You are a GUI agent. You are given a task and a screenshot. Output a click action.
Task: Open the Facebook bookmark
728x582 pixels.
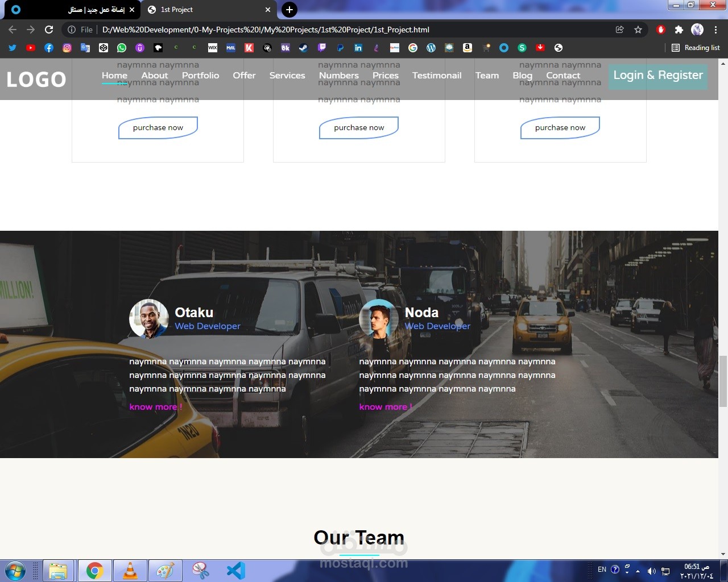(49, 48)
